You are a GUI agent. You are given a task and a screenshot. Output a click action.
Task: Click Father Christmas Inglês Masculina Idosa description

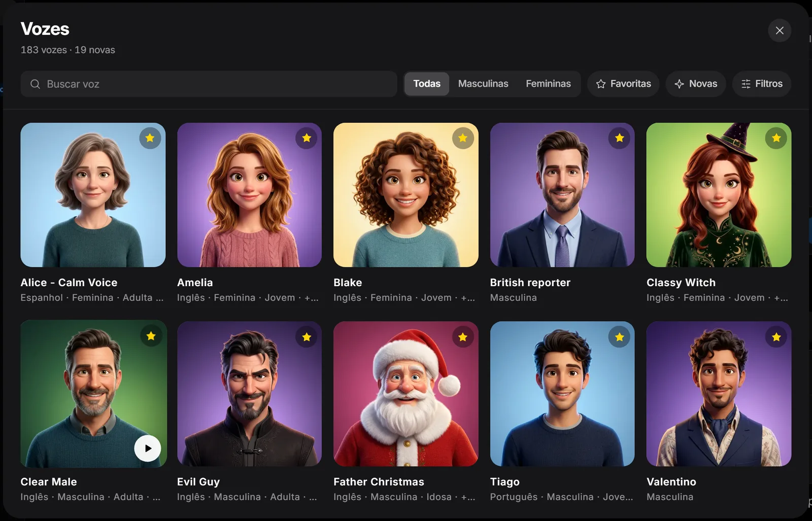404,497
